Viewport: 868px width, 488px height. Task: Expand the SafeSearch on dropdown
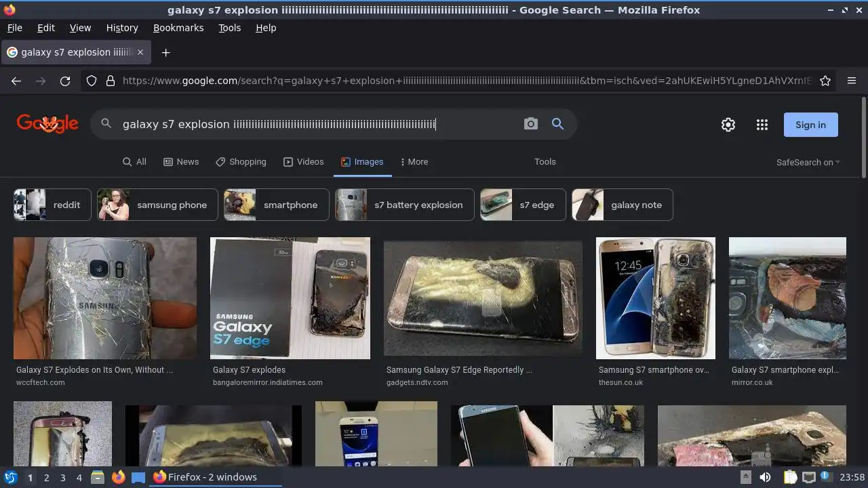[x=808, y=163]
